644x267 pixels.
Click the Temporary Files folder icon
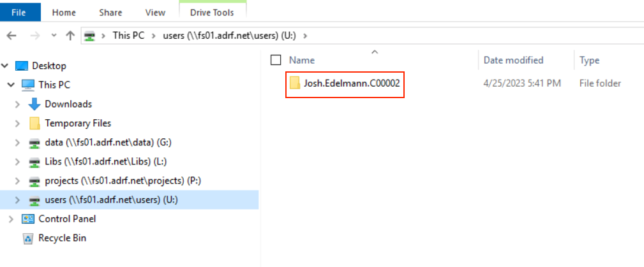coord(34,124)
